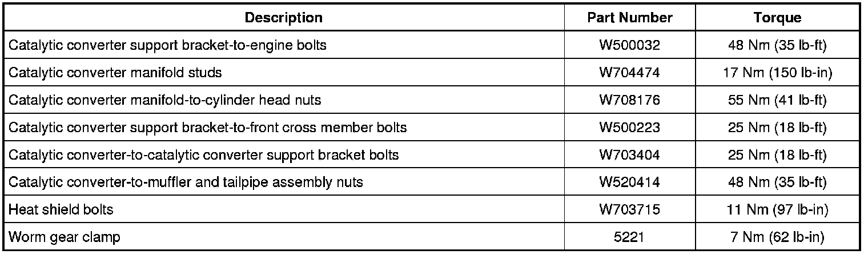The height and width of the screenshot is (254, 868).
Task: Click the 7 Nm (62 lb-in) torque value
Action: (777, 237)
